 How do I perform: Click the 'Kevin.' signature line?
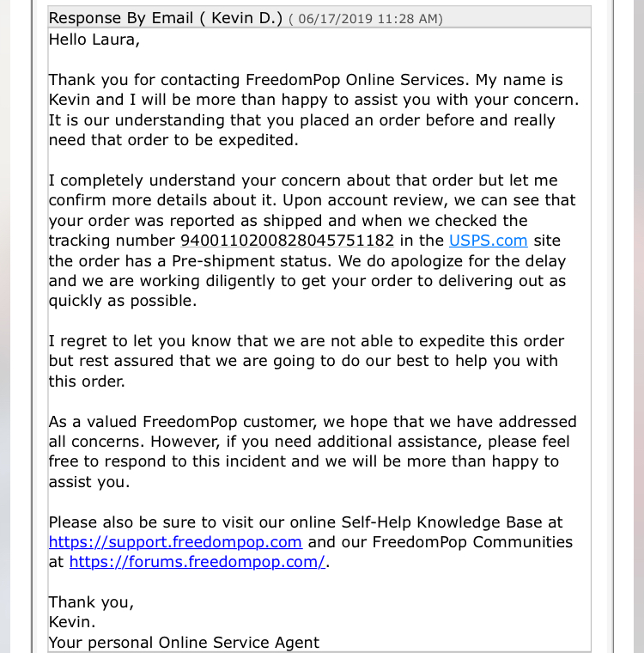[x=72, y=622]
